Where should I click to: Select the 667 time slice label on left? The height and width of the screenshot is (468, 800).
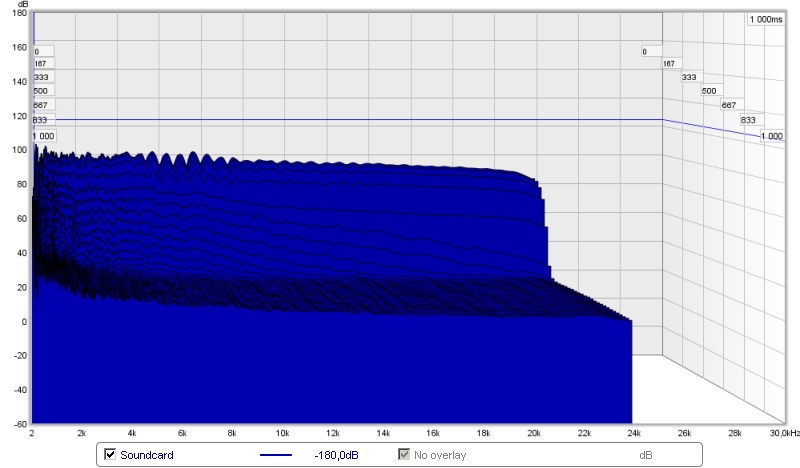pos(41,105)
